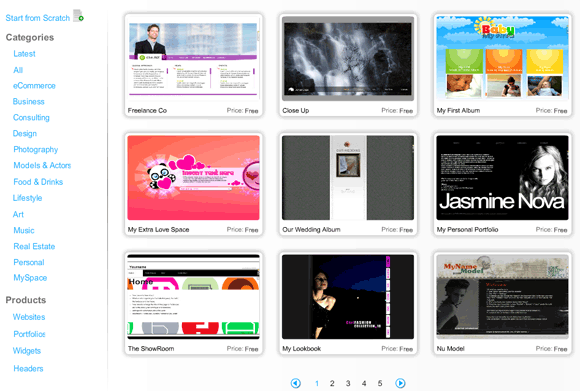Open the Freelance Co template thumbnail

click(x=193, y=58)
